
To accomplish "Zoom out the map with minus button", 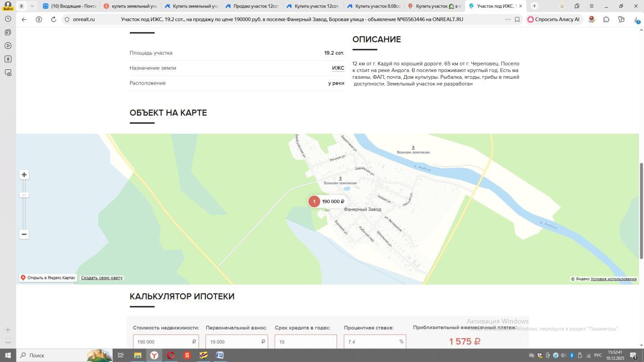I will pos(24,234).
